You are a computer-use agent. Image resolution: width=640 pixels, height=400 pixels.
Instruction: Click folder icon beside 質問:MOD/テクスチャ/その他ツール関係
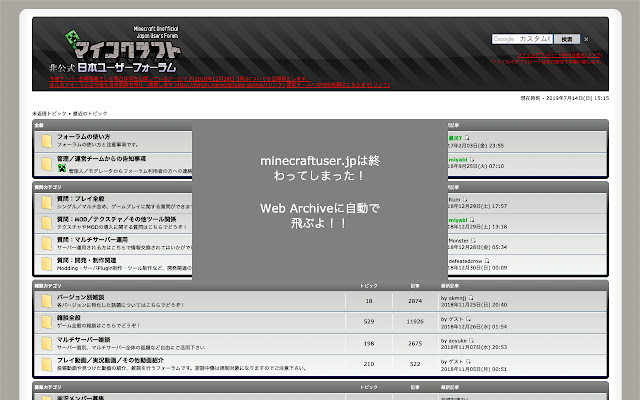47,223
